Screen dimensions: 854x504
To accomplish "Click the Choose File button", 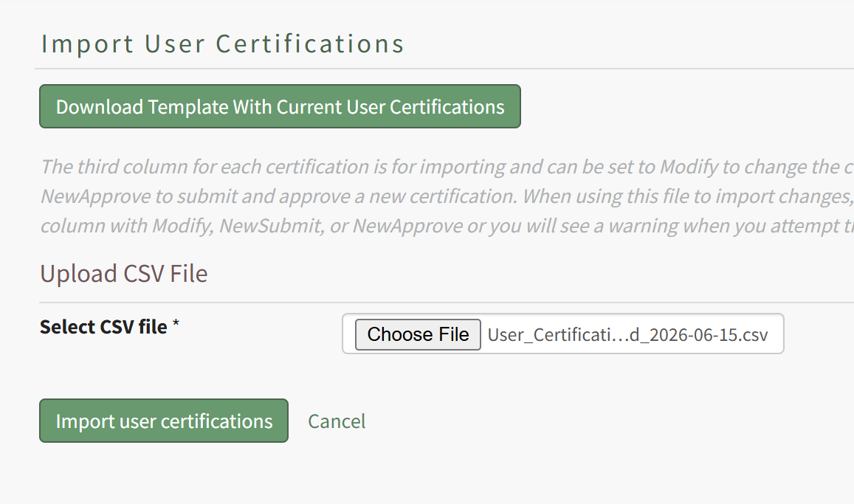I will (x=418, y=334).
